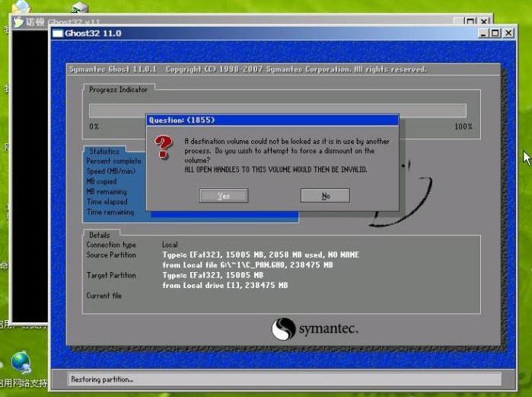Click the "Time remaining" label

[x=110, y=212]
